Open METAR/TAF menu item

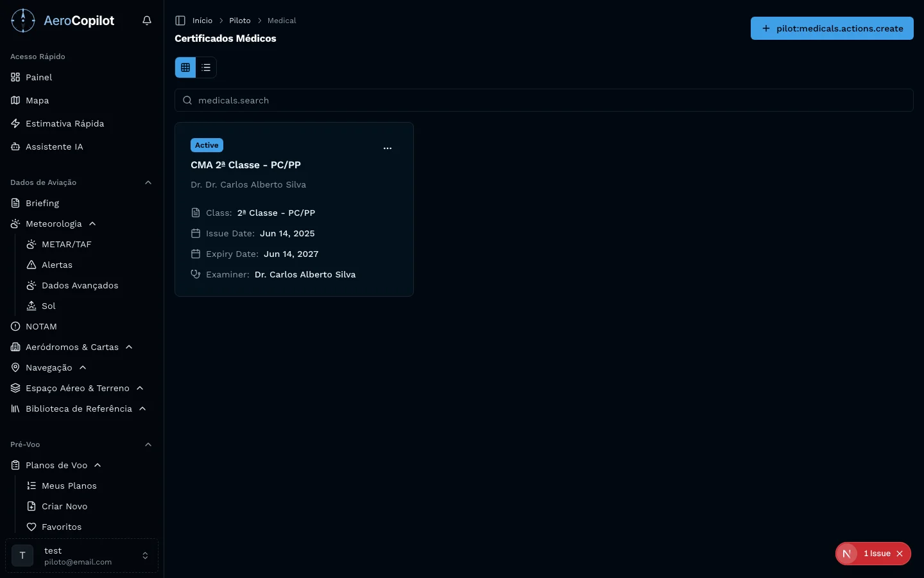(x=66, y=244)
